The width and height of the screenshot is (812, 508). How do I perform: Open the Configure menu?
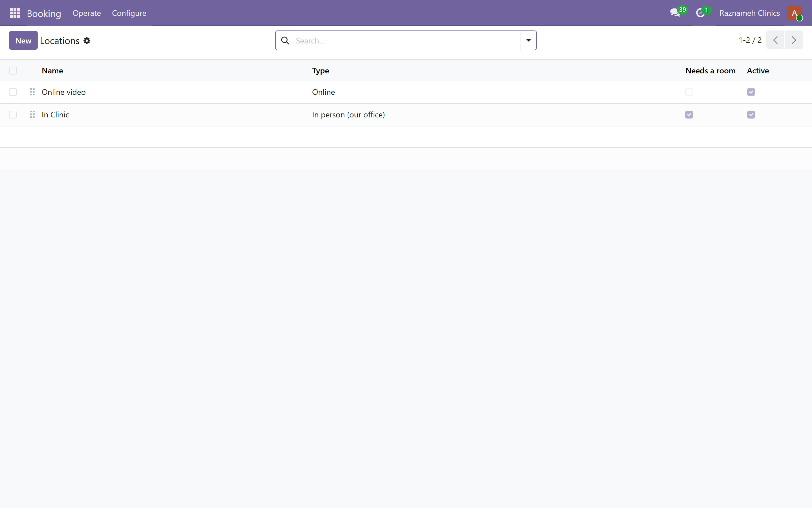[129, 13]
